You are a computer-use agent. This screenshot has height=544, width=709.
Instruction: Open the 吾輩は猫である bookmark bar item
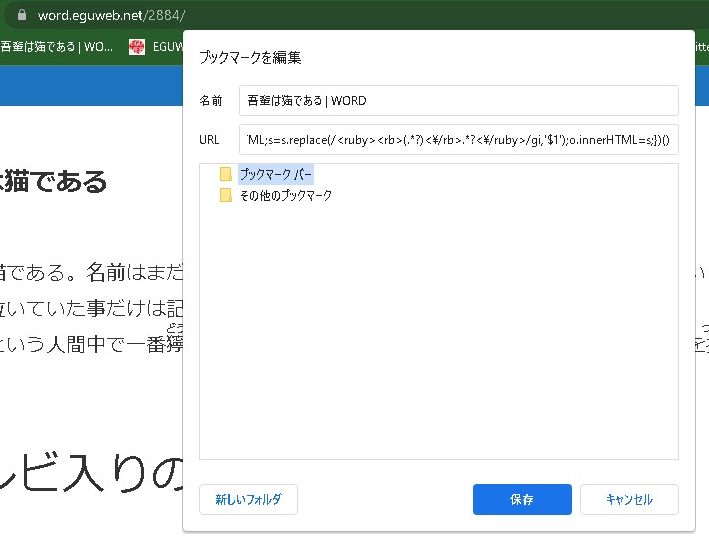tap(56, 47)
